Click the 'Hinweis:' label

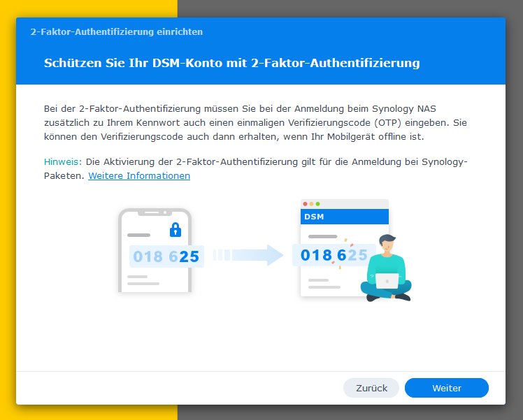[x=63, y=162]
